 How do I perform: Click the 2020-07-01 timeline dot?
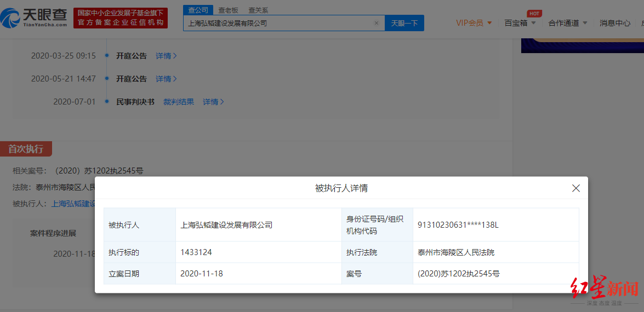click(x=107, y=102)
